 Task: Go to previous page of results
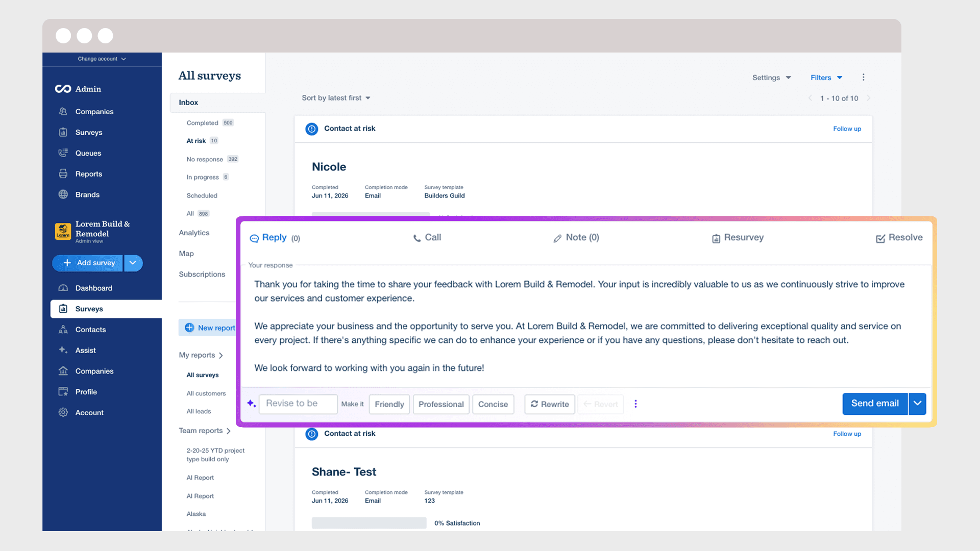pyautogui.click(x=810, y=98)
